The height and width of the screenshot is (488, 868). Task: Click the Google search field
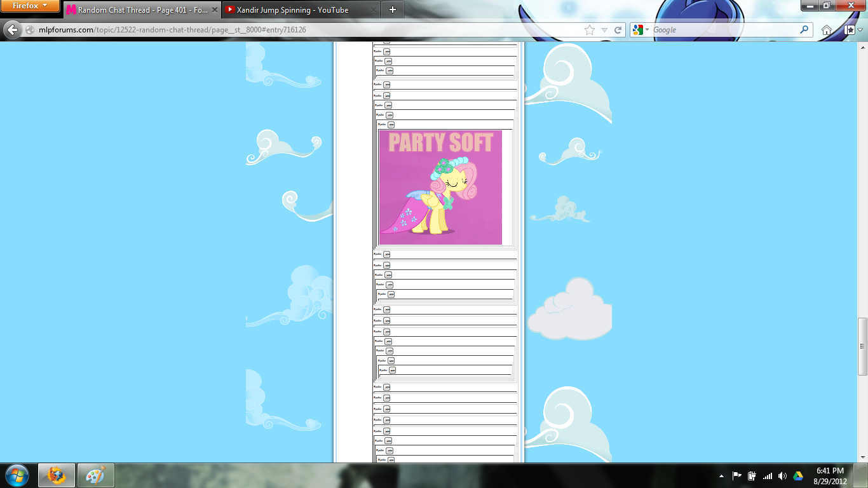[x=724, y=30]
